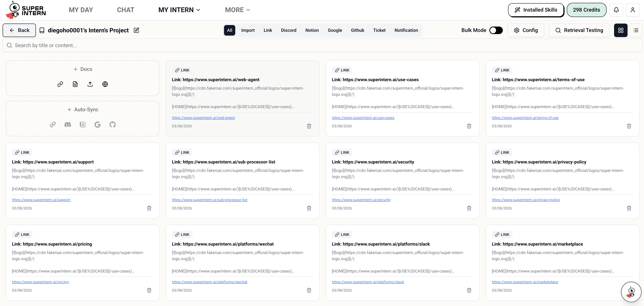Filter by the Notification tab

406,30
